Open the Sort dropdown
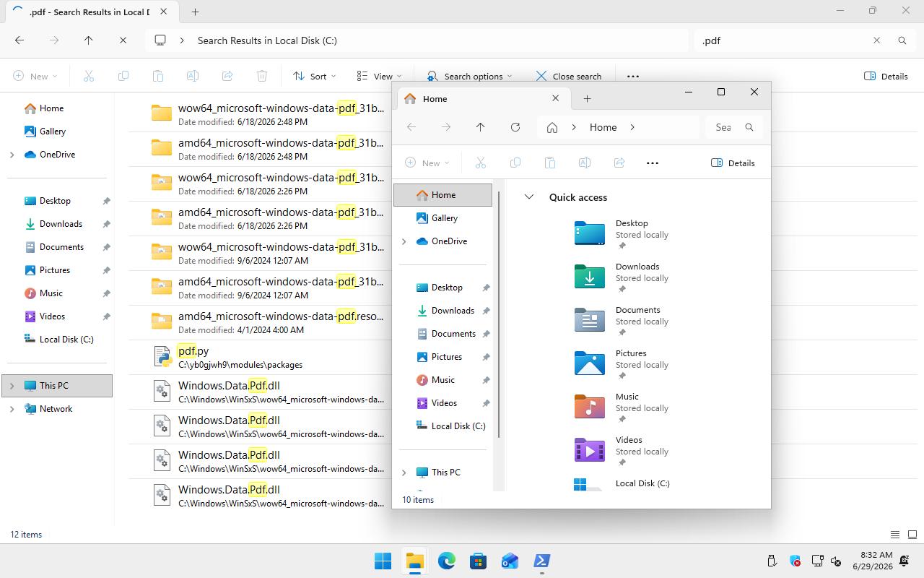Screen dimensions: 924x578 pyautogui.click(x=315, y=76)
